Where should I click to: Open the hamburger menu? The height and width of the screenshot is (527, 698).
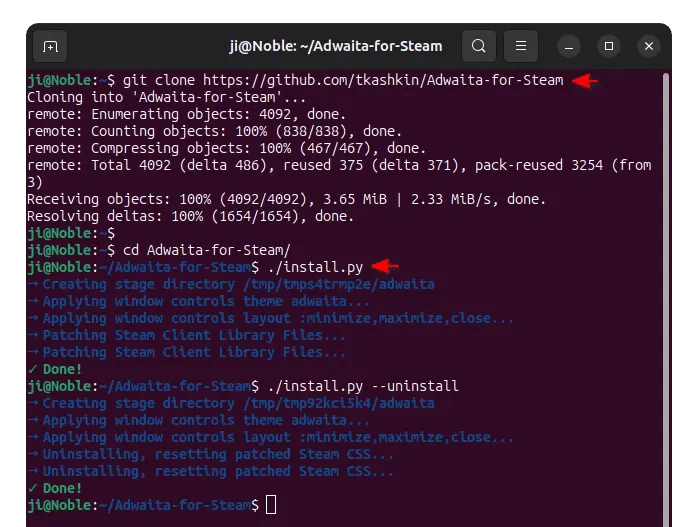click(x=520, y=46)
